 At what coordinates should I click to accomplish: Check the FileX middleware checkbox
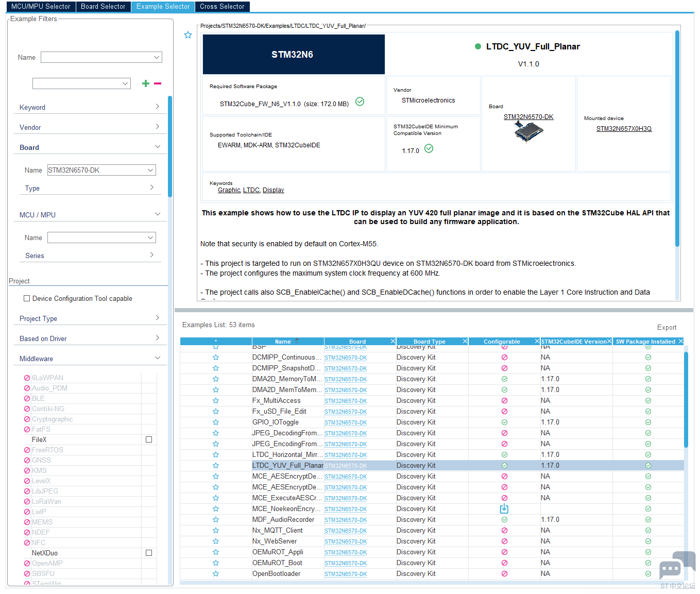click(x=149, y=440)
